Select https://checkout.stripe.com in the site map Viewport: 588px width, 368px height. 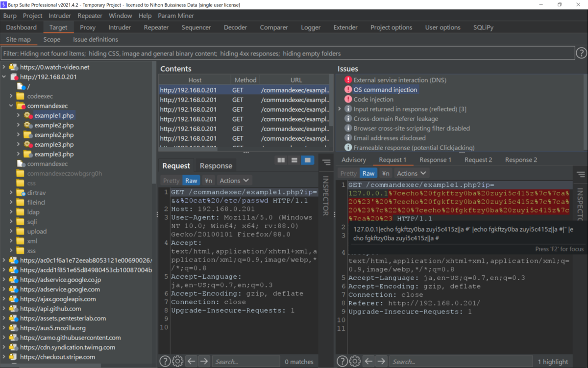(x=57, y=357)
